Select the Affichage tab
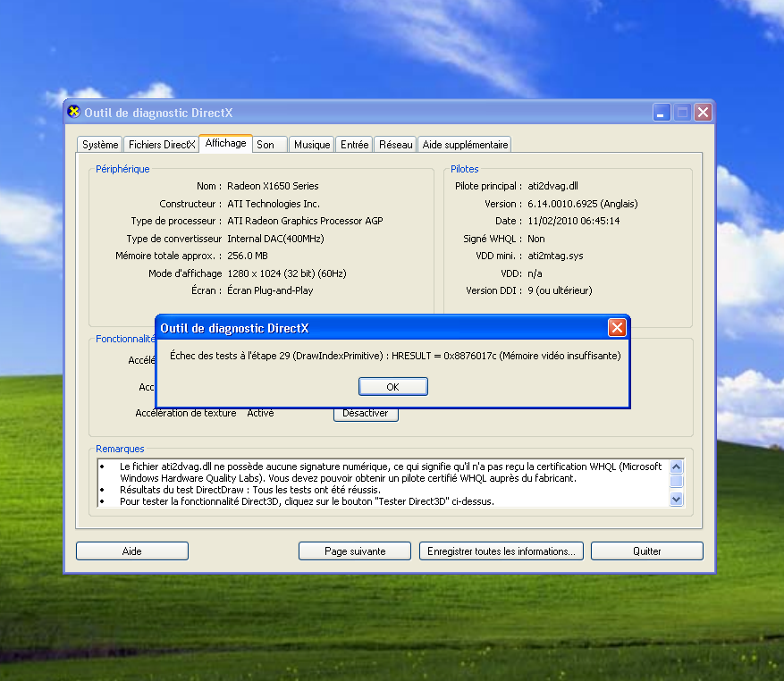 [x=225, y=143]
